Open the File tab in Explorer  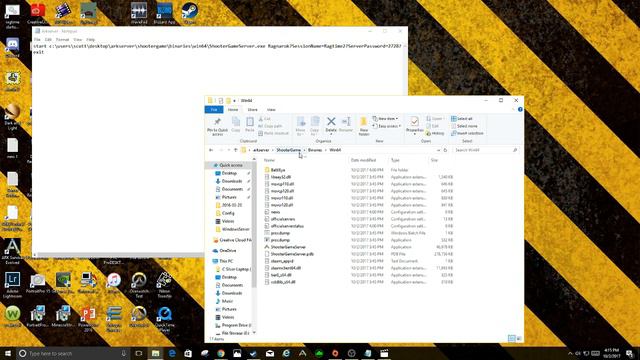pyautogui.click(x=214, y=110)
